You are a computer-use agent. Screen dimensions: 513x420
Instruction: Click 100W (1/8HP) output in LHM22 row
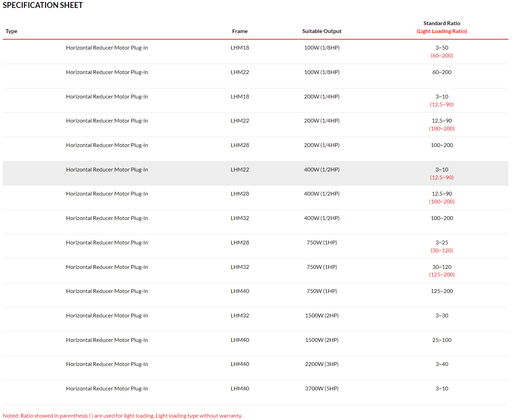point(322,72)
